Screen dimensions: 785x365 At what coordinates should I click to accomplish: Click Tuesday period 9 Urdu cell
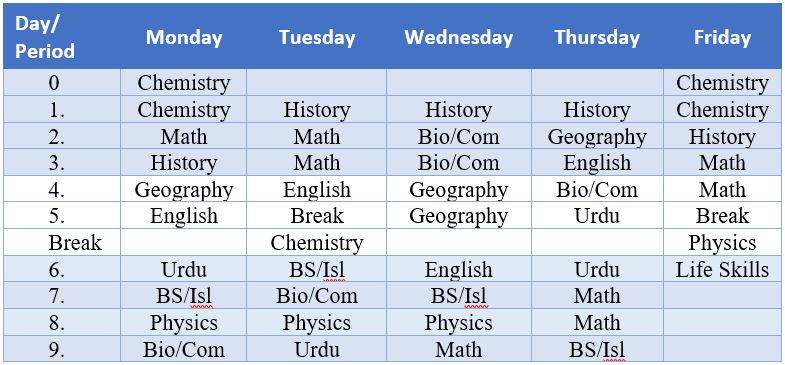point(316,349)
